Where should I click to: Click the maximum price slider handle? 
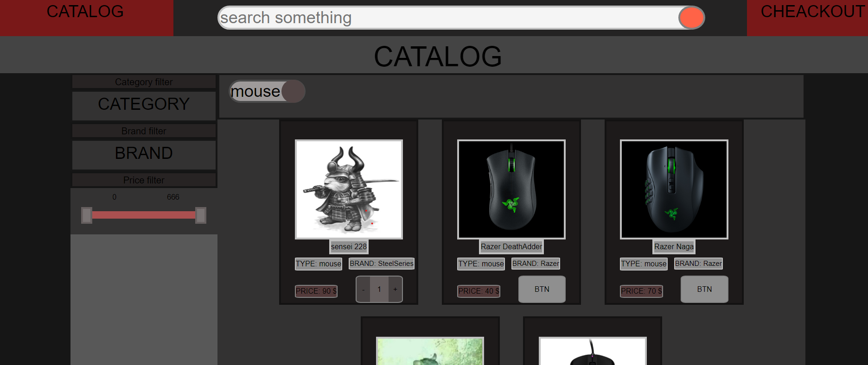pos(201,215)
